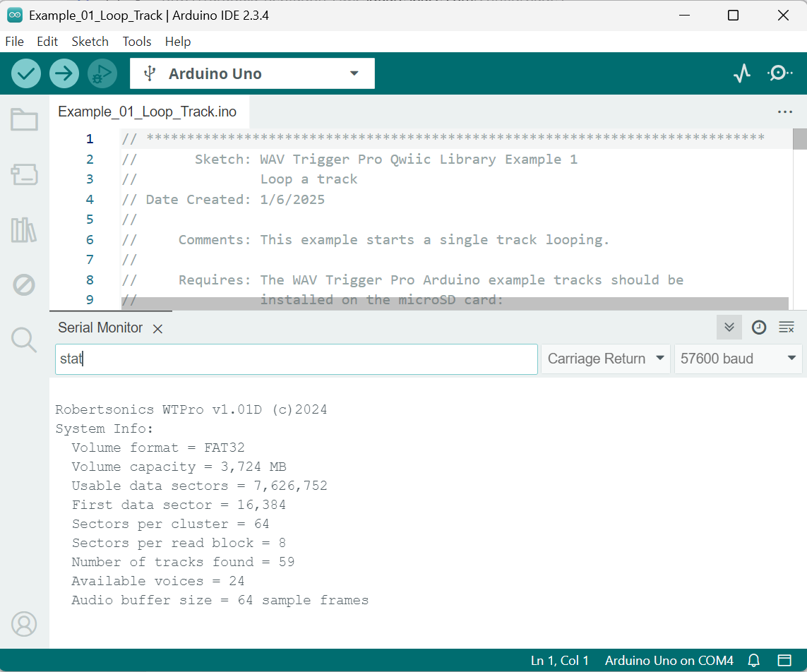This screenshot has width=807, height=672.
Task: Click 'Volume format = FAT32' output line
Action: [158, 448]
